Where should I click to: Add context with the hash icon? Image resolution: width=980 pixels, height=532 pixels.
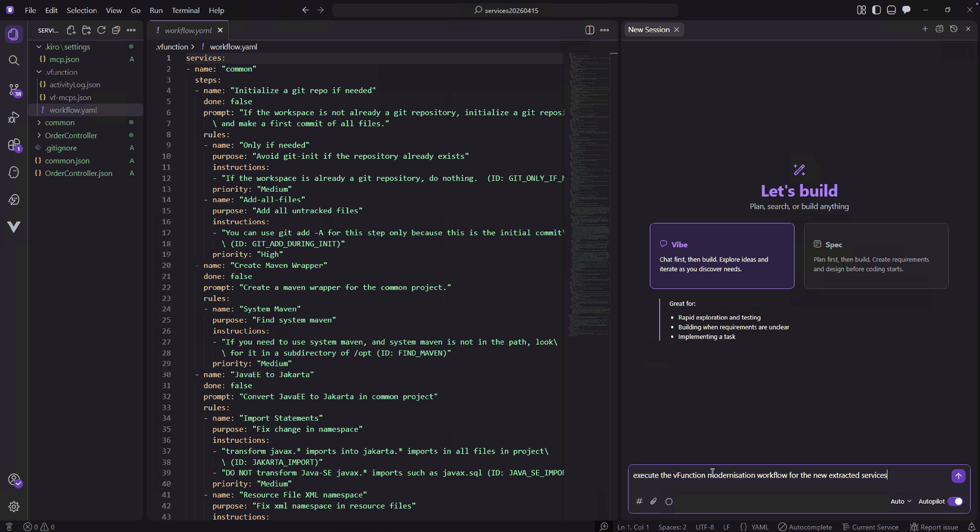click(639, 501)
